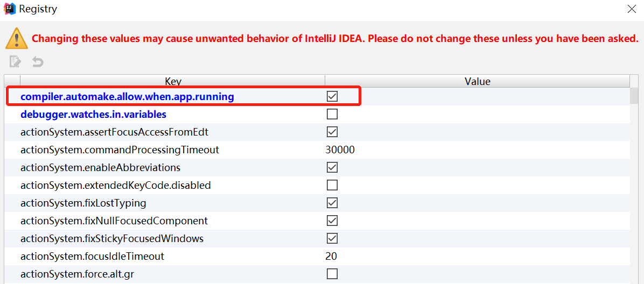This screenshot has height=284, width=644.
Task: Select the debugger.watches.in.variables key row
Action: tap(93, 114)
